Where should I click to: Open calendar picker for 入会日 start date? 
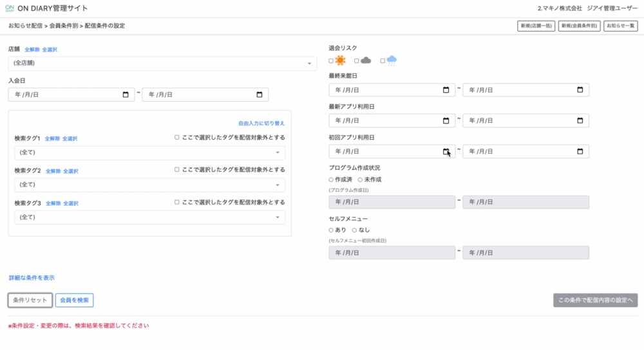(126, 95)
